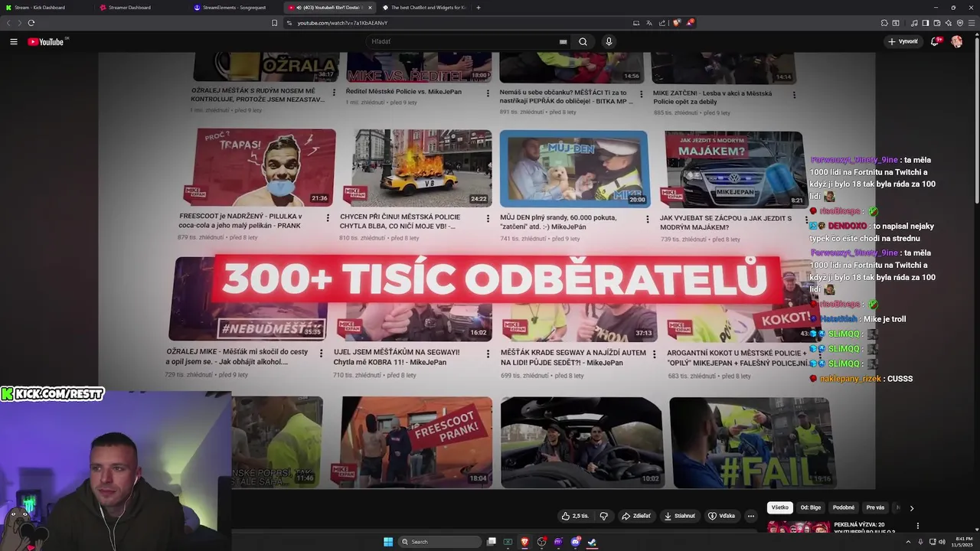Switch to Stream - Kick Dashboard tab

(46, 8)
